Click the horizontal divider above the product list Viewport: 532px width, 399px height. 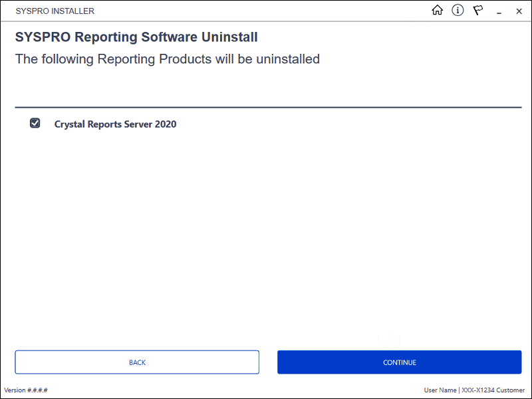pos(268,108)
